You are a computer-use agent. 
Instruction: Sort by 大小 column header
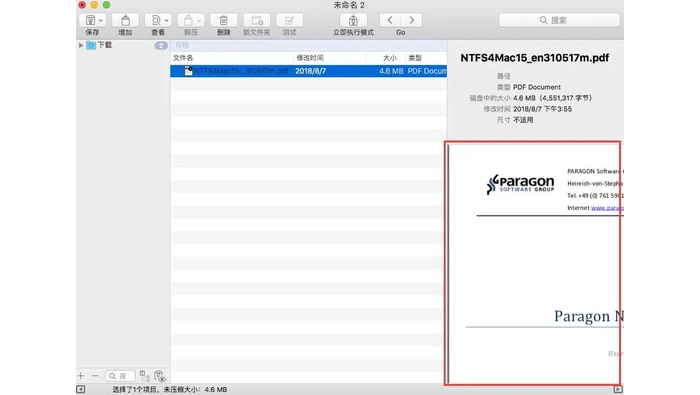(x=390, y=58)
